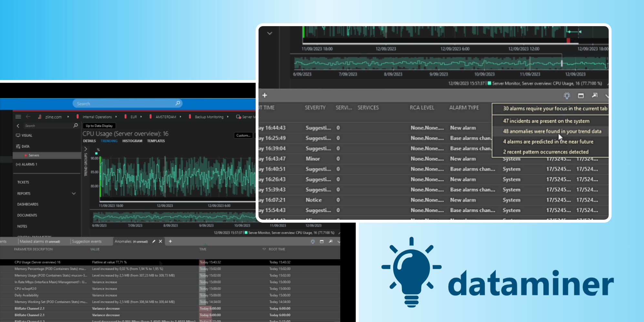Click the pop-out arrow icon in left window

pos(331,241)
